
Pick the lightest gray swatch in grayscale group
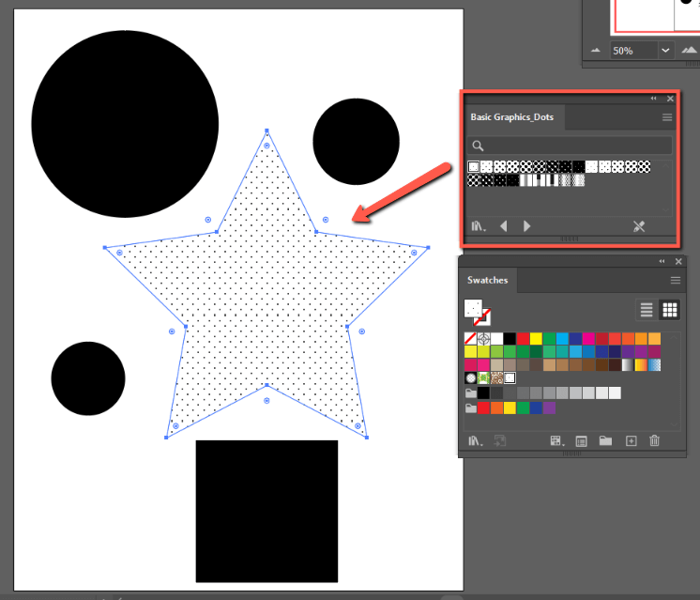coord(615,393)
